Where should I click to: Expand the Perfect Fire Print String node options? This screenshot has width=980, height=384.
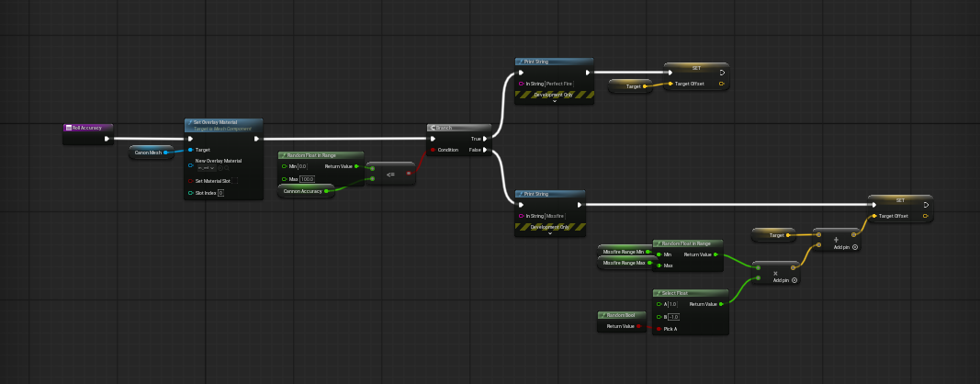click(555, 101)
